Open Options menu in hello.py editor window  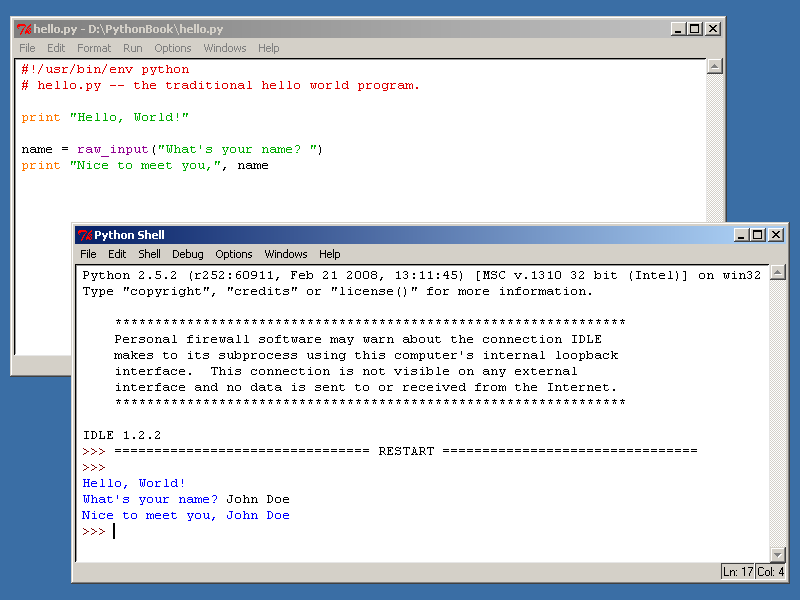click(172, 48)
